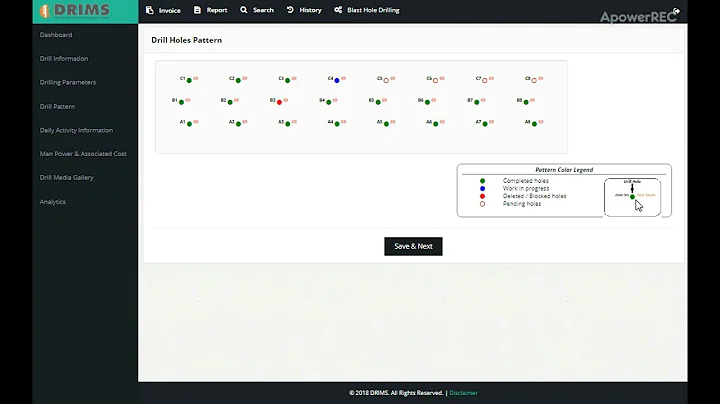Open the Disclaimer link in footer
Image resolution: width=720 pixels, height=404 pixels.
pyautogui.click(x=464, y=393)
